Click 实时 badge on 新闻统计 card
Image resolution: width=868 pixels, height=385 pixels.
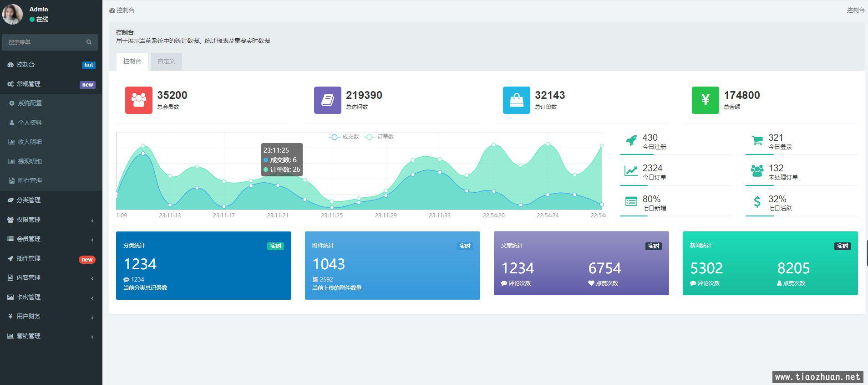(x=843, y=246)
